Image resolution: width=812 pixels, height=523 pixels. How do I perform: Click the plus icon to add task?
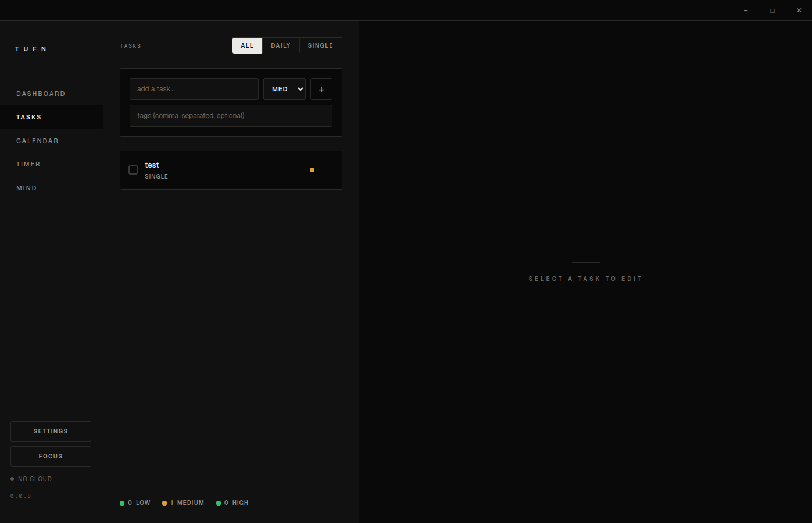[321, 89]
